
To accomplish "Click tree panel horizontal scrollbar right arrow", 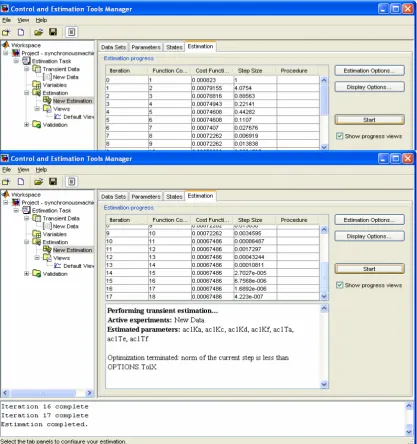I will [89, 393].
